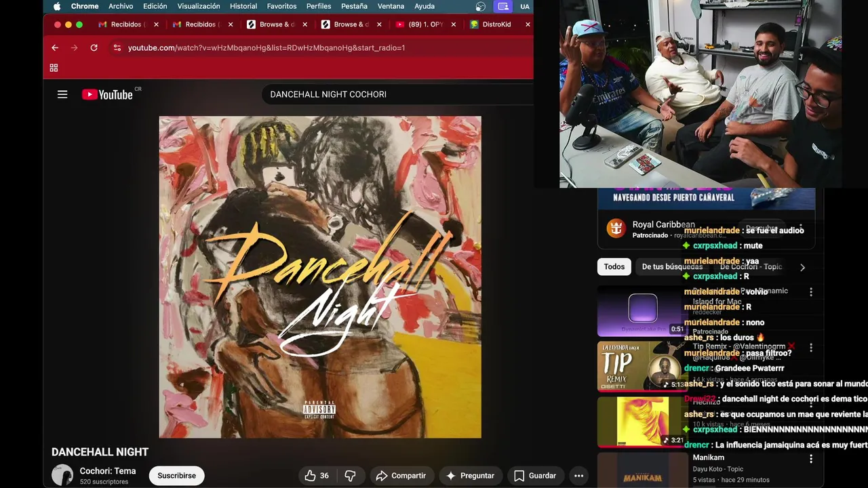Select the De tus búsquedas filter chip
The height and width of the screenshot is (488, 868).
(672, 267)
